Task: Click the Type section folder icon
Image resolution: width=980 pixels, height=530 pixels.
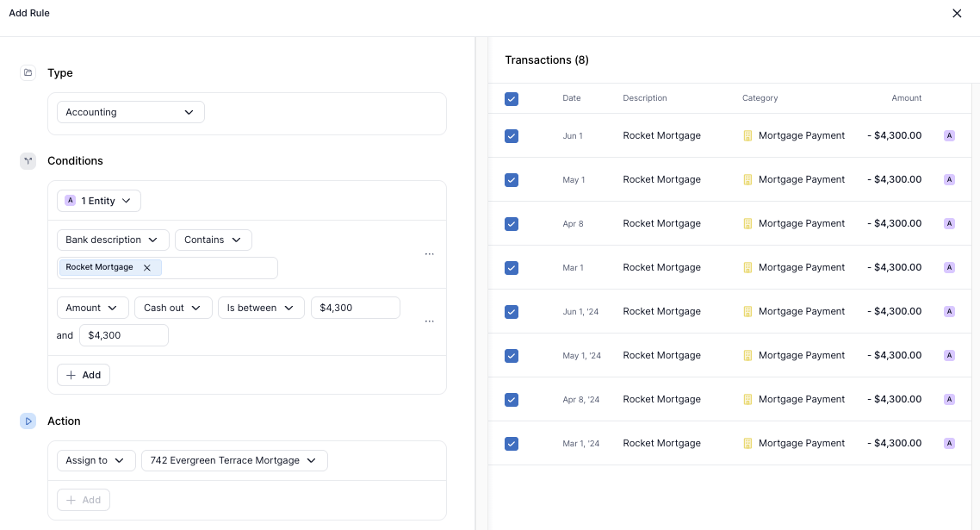Action: click(28, 73)
